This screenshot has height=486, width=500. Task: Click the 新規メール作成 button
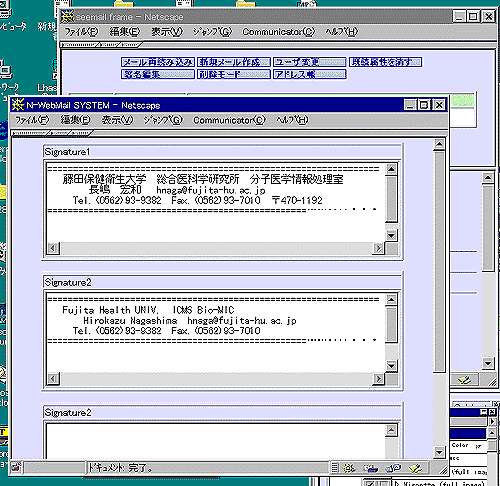[x=234, y=62]
